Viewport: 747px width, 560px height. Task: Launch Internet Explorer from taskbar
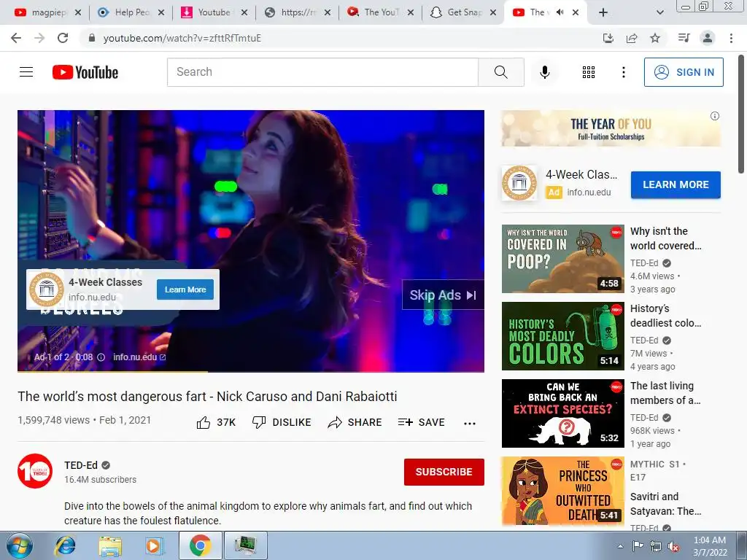(x=65, y=545)
